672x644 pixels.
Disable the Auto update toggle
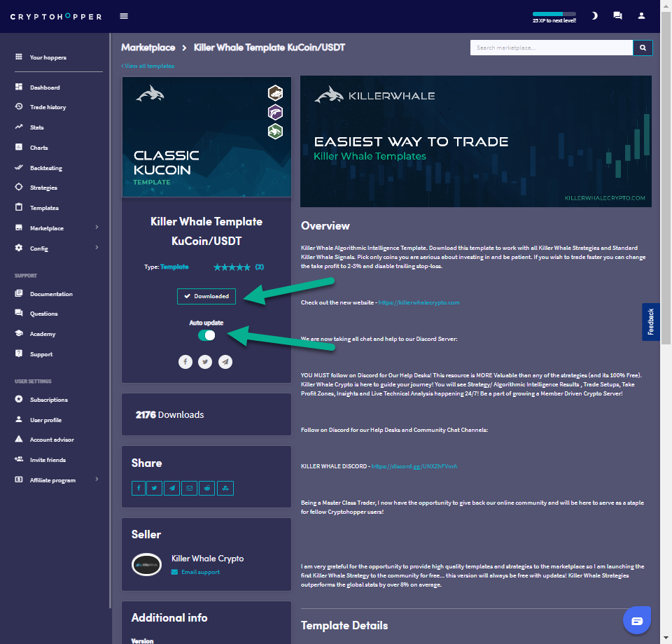[x=206, y=335]
